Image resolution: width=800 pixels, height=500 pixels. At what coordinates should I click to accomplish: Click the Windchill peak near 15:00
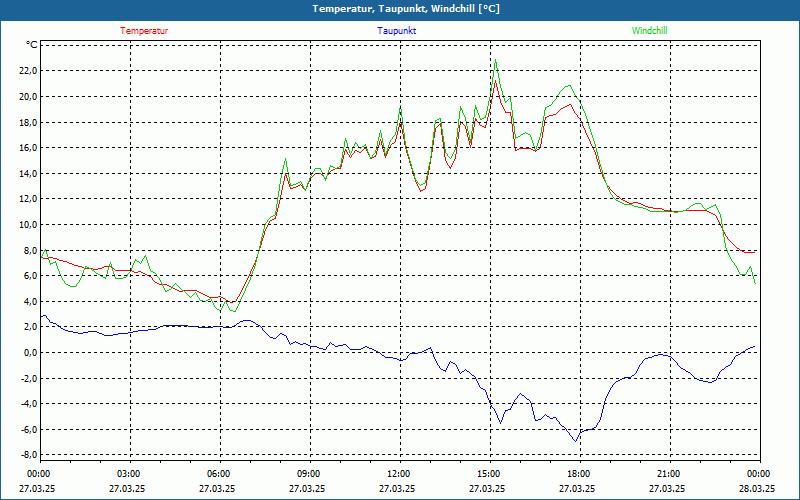(x=495, y=60)
